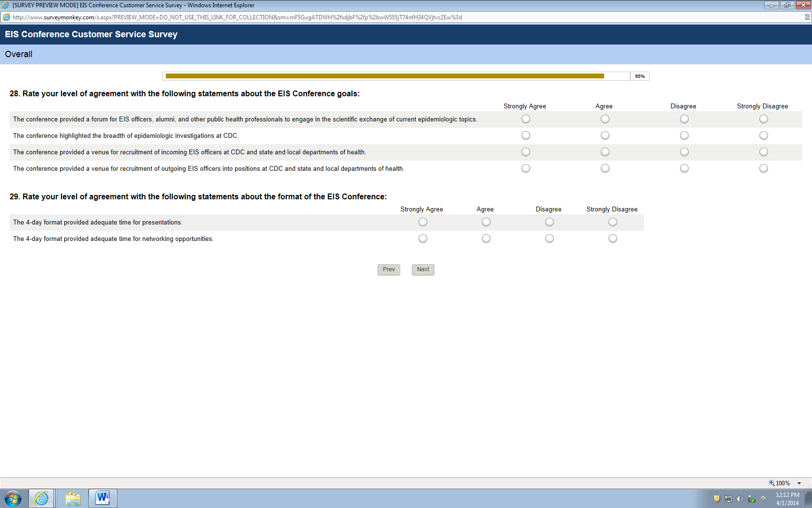The width and height of the screenshot is (812, 508).
Task: Select Agree for incoming EIS officers recruitment
Action: pos(605,152)
